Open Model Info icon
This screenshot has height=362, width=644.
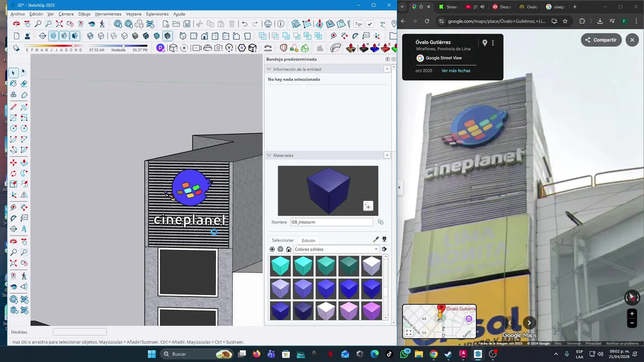(281, 24)
